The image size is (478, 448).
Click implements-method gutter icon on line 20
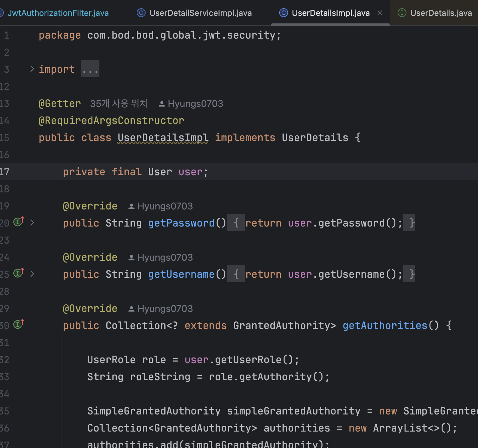coord(19,222)
